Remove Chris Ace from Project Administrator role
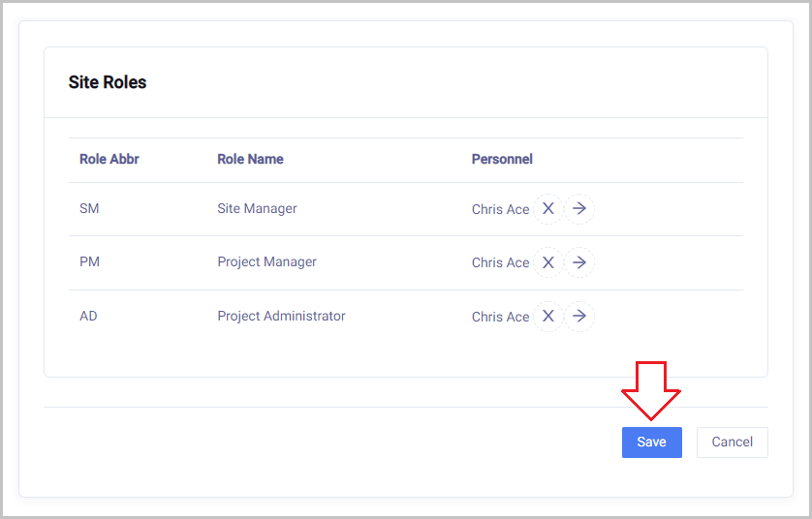This screenshot has width=812, height=519. [x=547, y=317]
